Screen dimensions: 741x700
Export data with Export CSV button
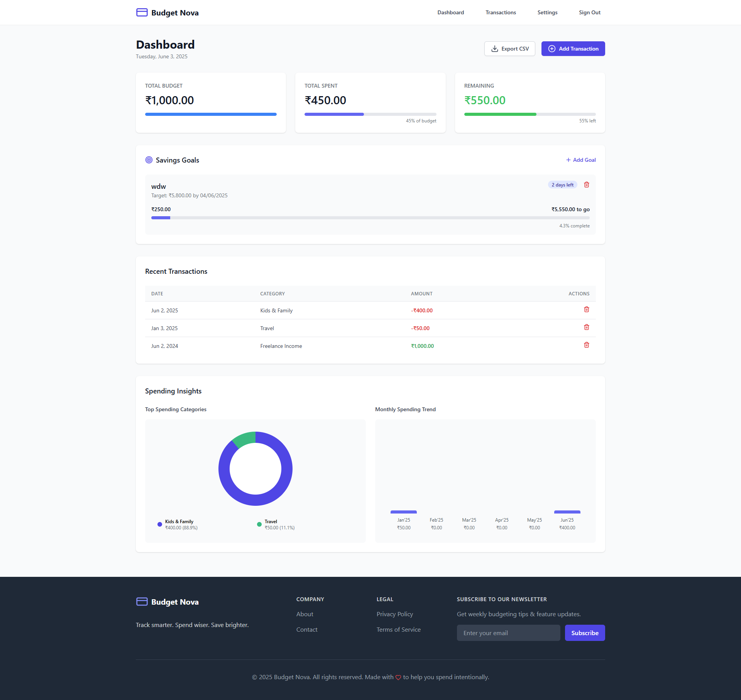[x=509, y=49]
